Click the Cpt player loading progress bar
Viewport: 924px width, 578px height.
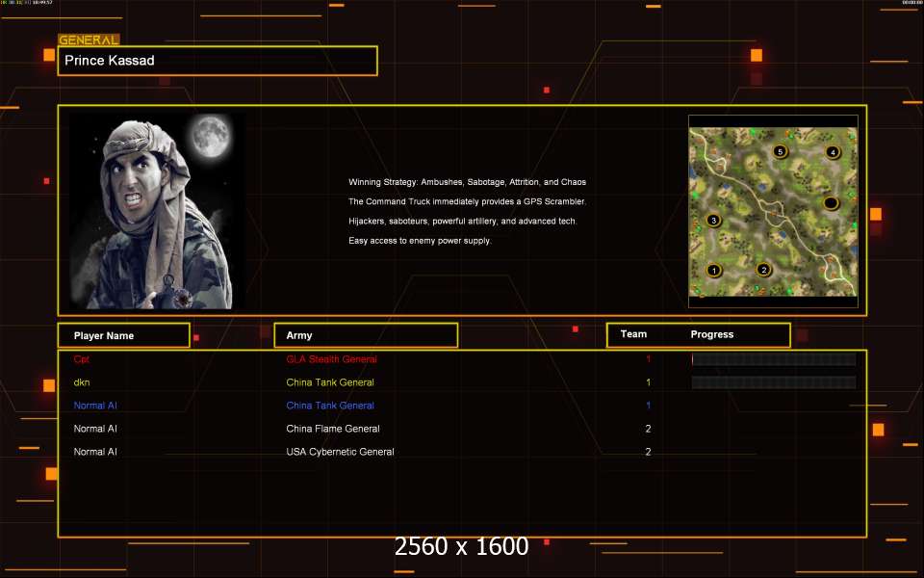[773, 359]
